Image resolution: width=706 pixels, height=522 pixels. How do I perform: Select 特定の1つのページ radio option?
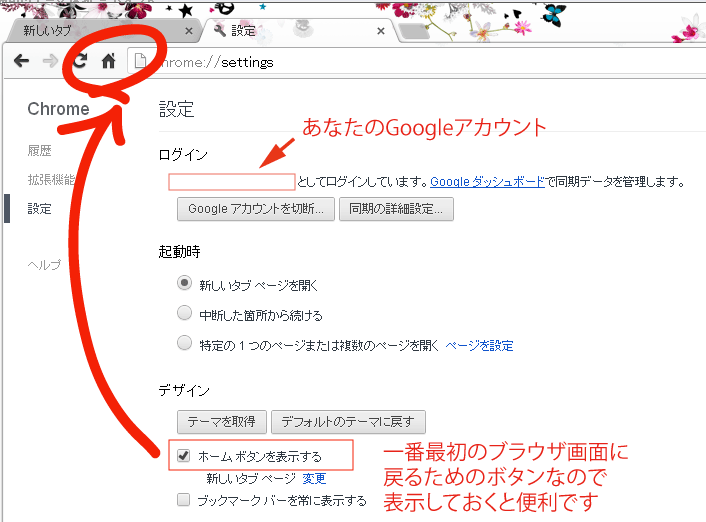[x=184, y=343]
